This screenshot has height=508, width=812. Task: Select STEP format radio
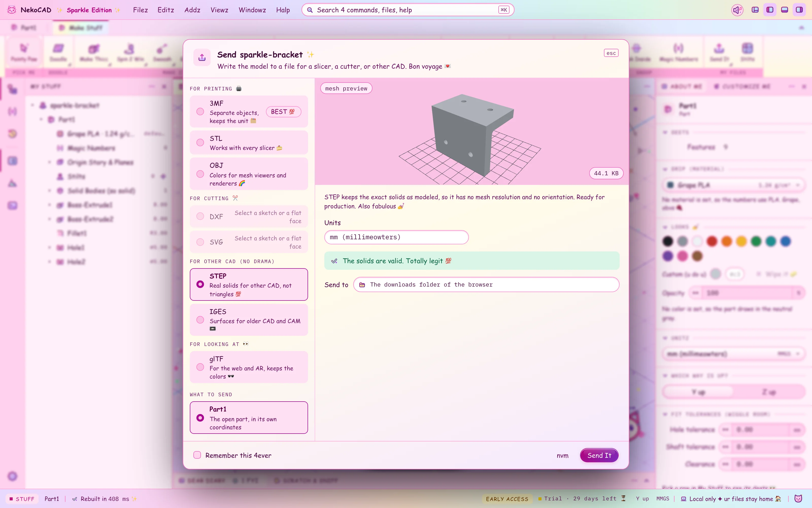[x=200, y=284]
